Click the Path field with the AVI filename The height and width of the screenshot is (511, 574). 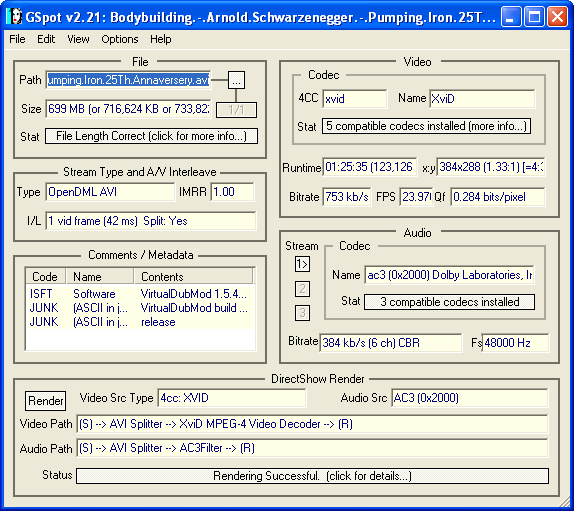point(128,80)
